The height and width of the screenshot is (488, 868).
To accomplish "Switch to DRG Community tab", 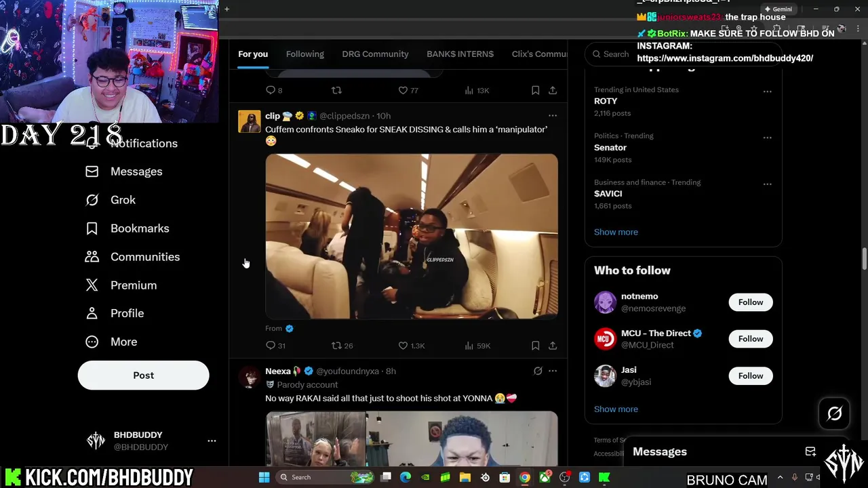I will coord(375,54).
